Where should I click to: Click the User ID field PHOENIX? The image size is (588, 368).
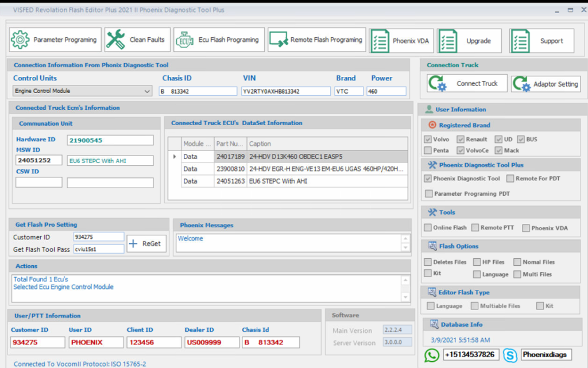tap(96, 342)
